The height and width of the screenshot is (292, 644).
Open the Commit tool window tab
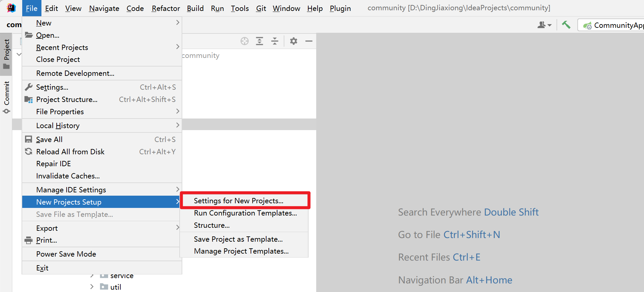(6, 97)
